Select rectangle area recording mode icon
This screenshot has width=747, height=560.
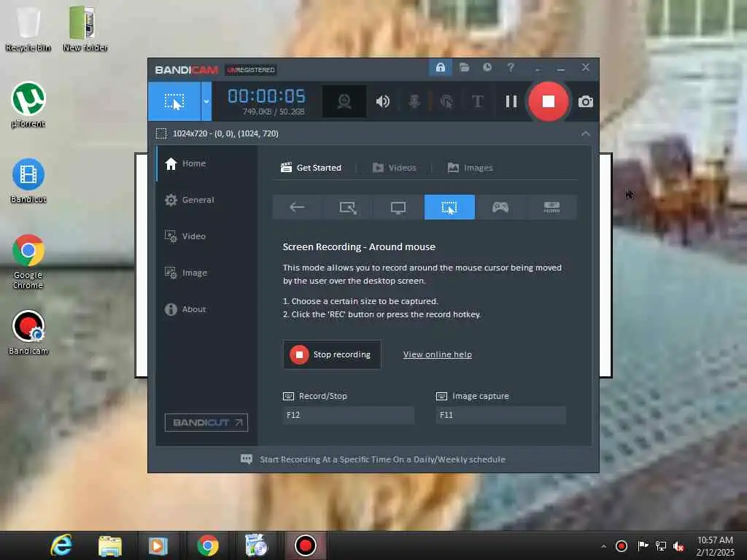(x=348, y=207)
